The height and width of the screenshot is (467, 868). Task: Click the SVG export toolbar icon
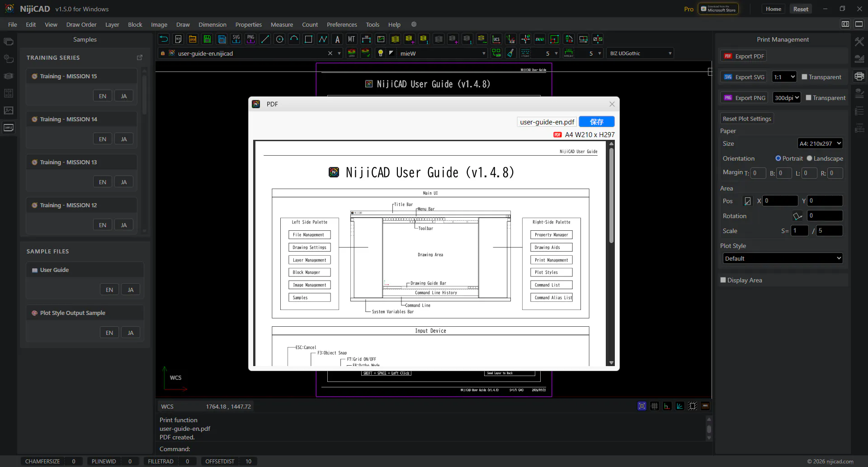tap(236, 39)
